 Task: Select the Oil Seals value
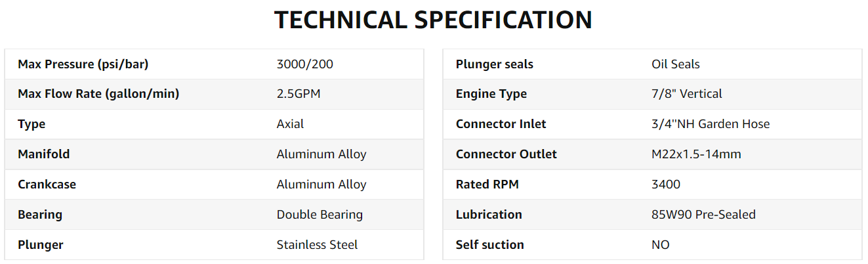click(x=675, y=64)
